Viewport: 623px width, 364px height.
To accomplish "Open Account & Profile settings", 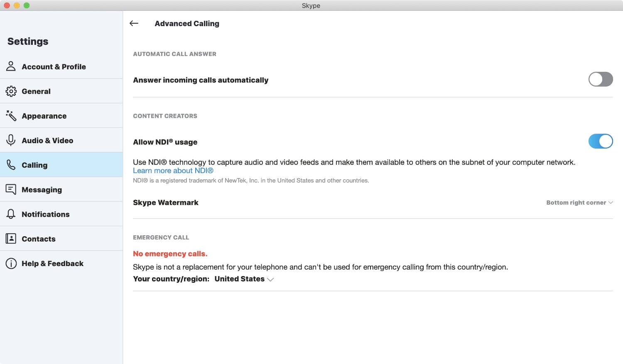I will 61,66.
